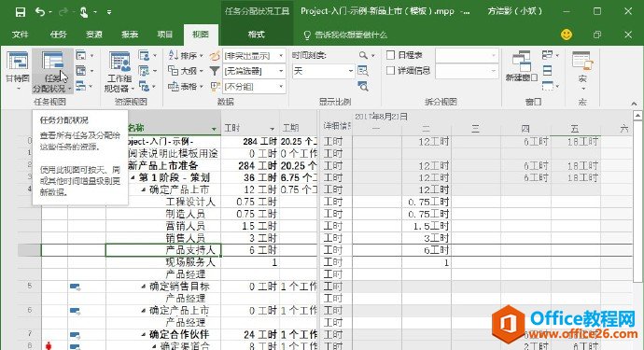The image size is (644, 350).
Task: Click the Entire Project zoom icon
Action: tap(363, 71)
